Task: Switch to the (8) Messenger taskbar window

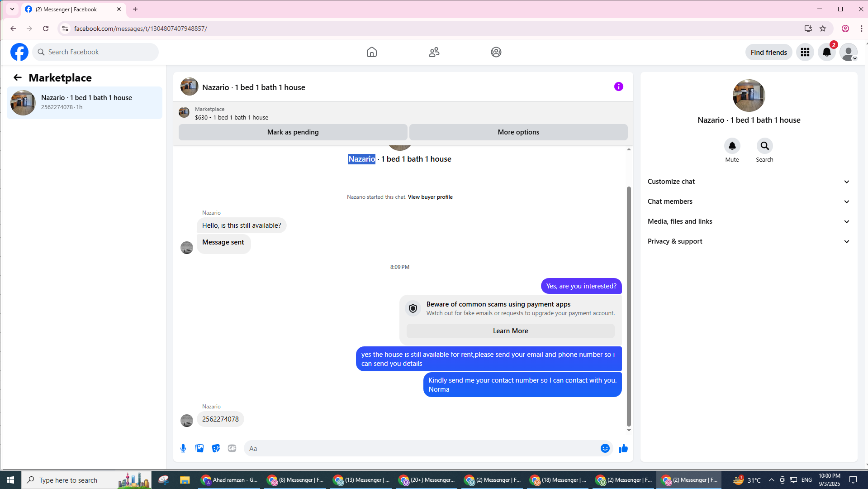Action: pyautogui.click(x=296, y=480)
